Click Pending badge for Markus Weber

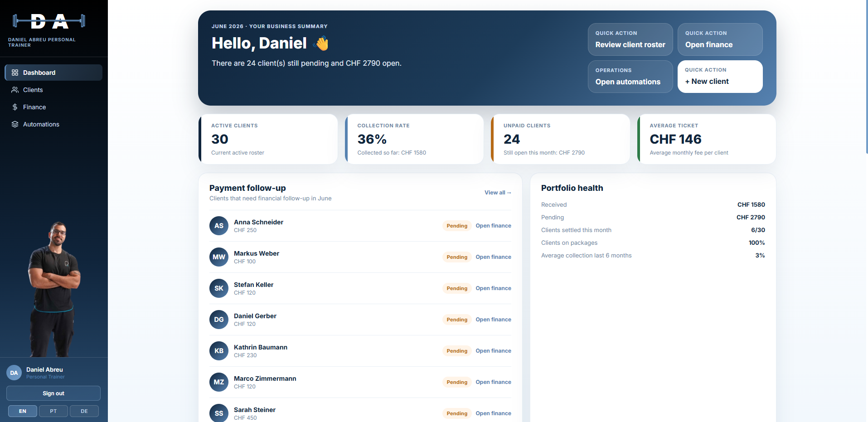click(x=457, y=257)
